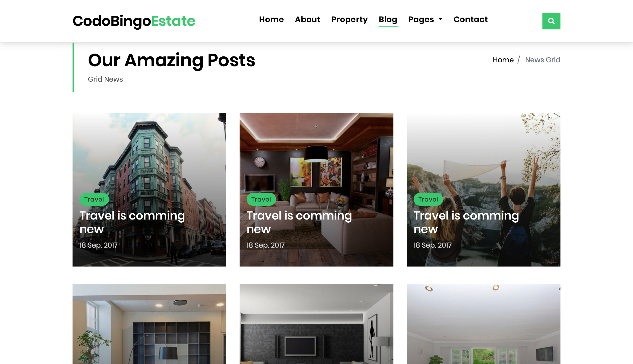Click the search icon in the navbar

[551, 21]
